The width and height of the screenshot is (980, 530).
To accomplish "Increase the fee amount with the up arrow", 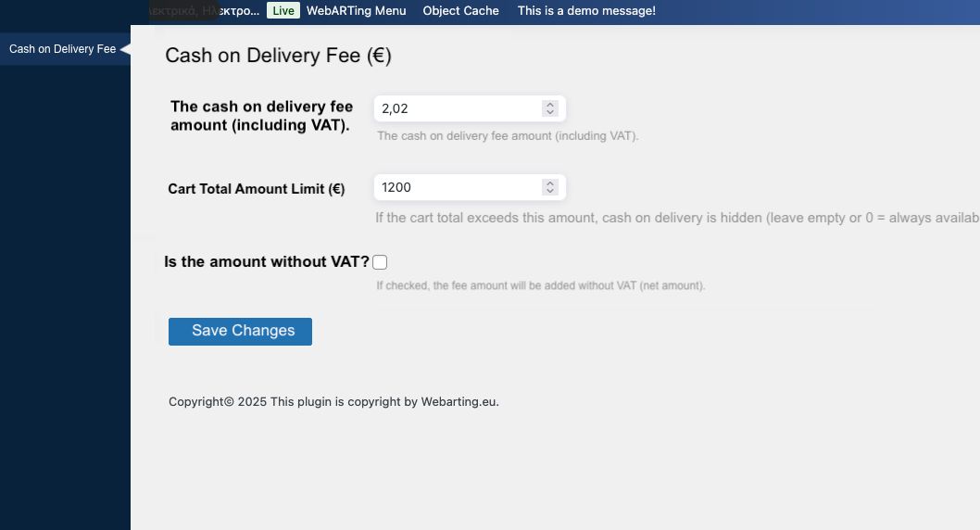I will [x=550, y=105].
